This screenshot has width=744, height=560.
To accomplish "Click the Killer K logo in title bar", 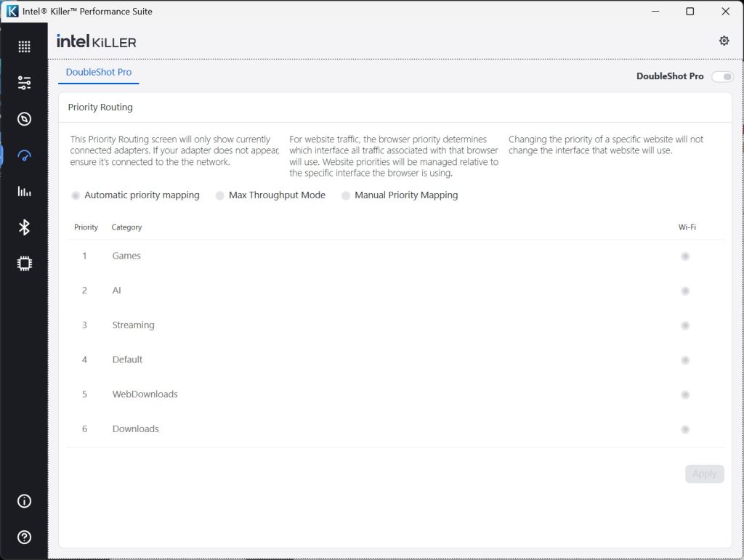I will pos(12,11).
